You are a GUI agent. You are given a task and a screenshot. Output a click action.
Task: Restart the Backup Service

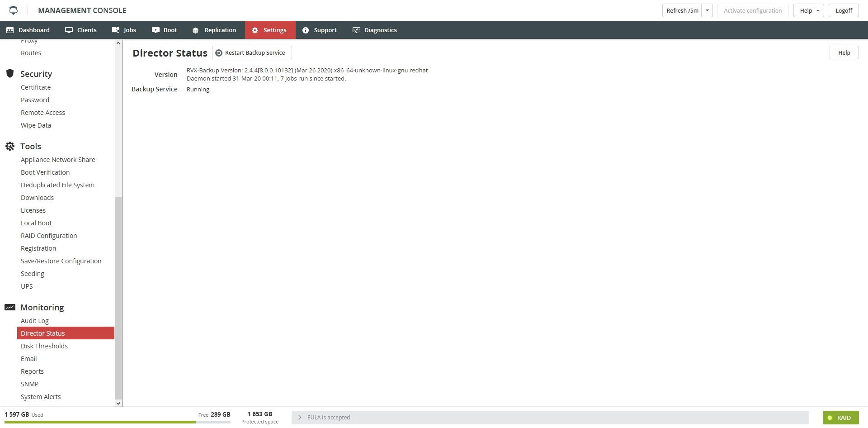coord(252,53)
